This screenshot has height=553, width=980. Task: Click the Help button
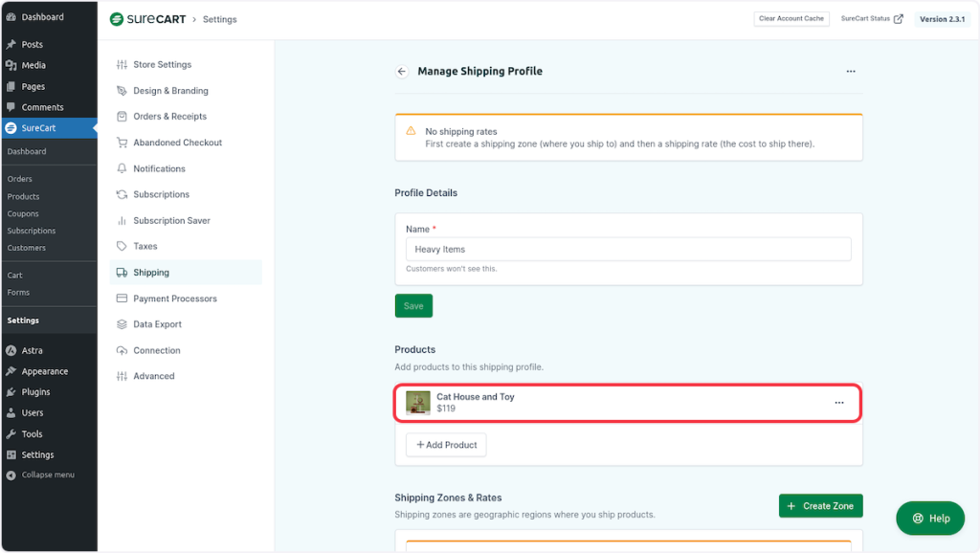[931, 518]
